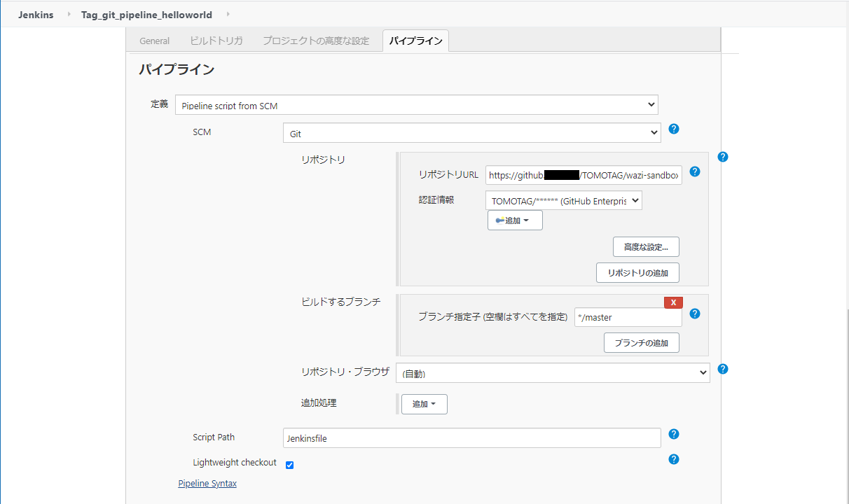Open help for Lightweight checkout option
Viewport: 849px width, 504px height.
click(x=674, y=459)
